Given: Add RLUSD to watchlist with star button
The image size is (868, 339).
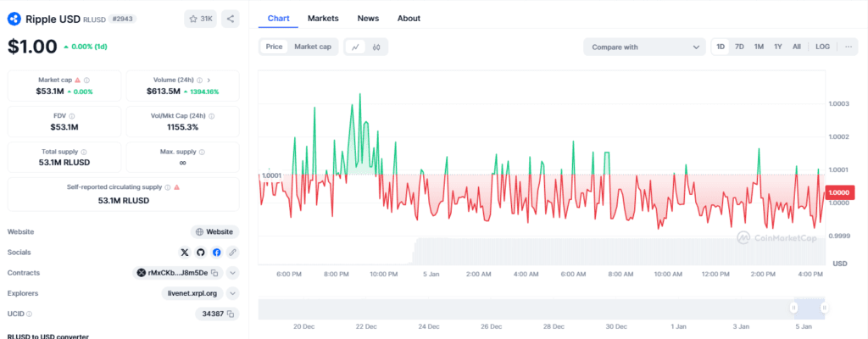Looking at the screenshot, I should (x=201, y=19).
